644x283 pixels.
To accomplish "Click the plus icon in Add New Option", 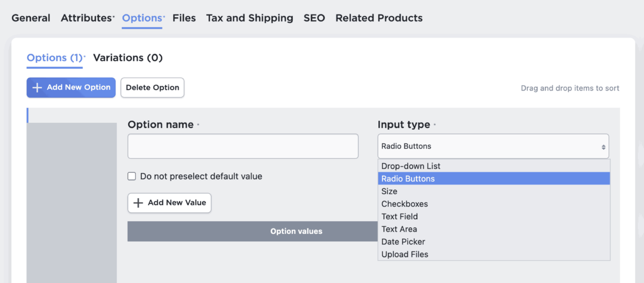I will tap(37, 87).
